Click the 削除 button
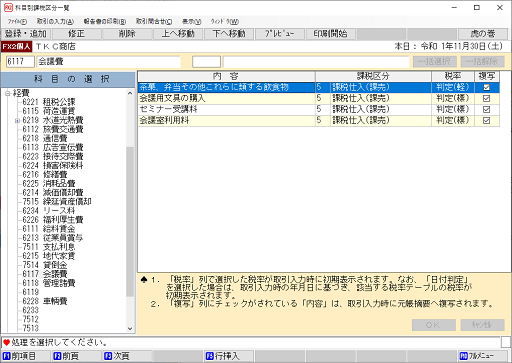The image size is (512, 363). pos(127,34)
